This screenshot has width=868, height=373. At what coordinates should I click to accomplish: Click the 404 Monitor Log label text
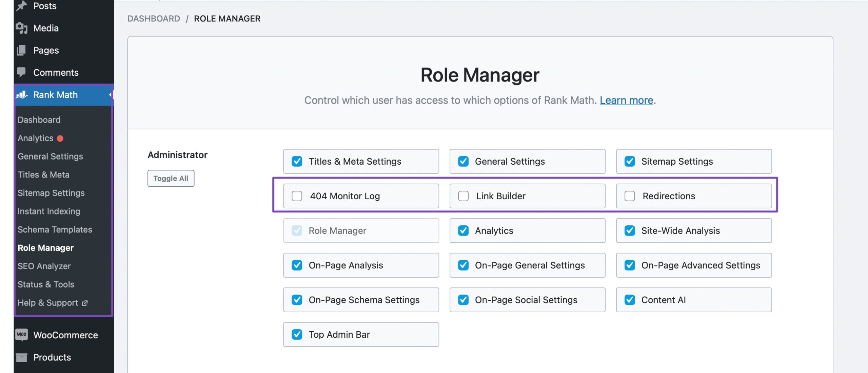345,196
